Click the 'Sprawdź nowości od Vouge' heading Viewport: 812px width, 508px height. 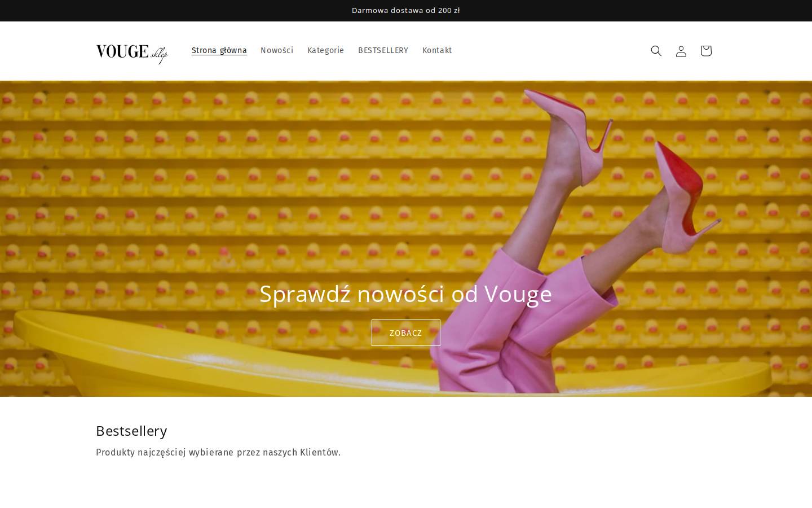point(405,294)
